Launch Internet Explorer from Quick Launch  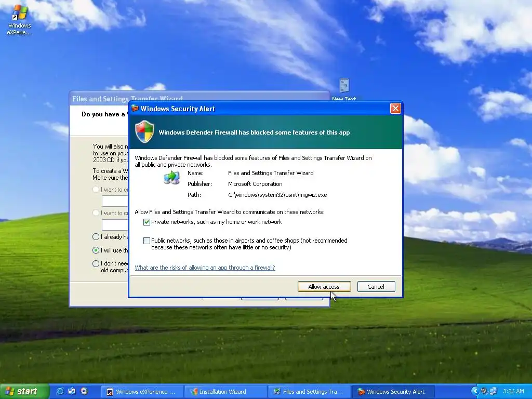(60, 391)
